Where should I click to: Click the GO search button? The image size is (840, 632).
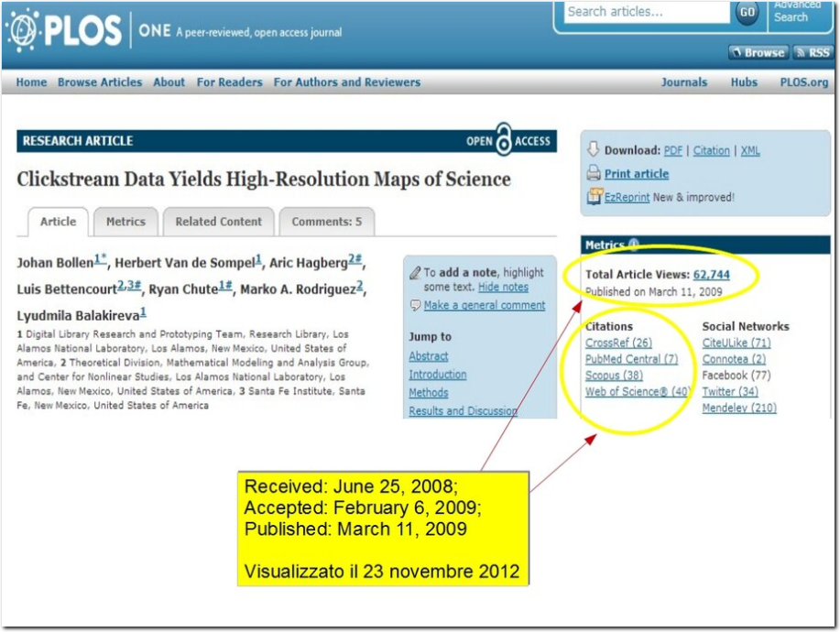[747, 12]
